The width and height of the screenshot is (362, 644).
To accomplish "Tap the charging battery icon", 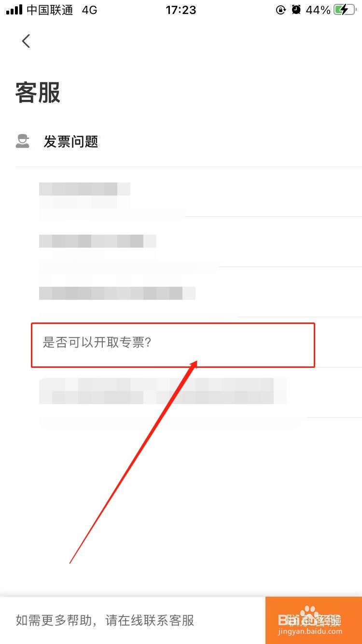I will coord(345,10).
